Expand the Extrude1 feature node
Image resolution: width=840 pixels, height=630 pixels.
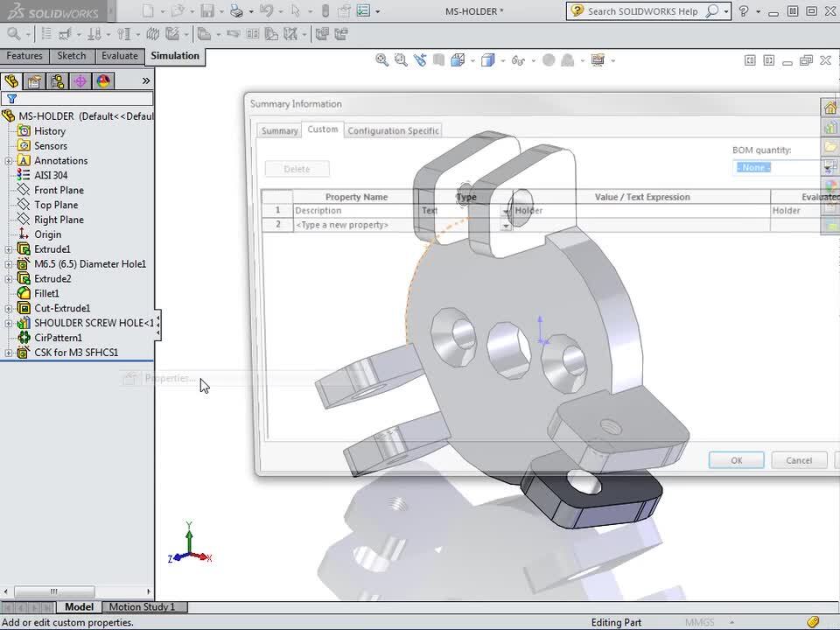pos(9,249)
